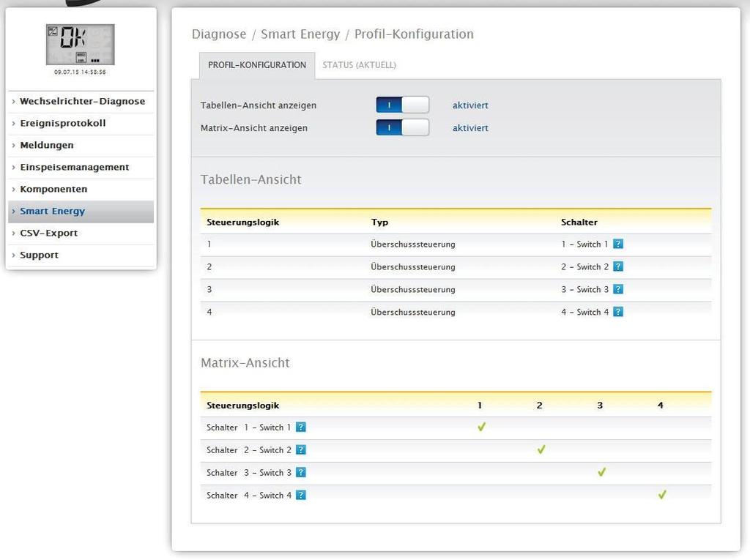Open help for Schalter 4 in Matrix-Ansicht
This screenshot has width=750, height=560.
300,495
